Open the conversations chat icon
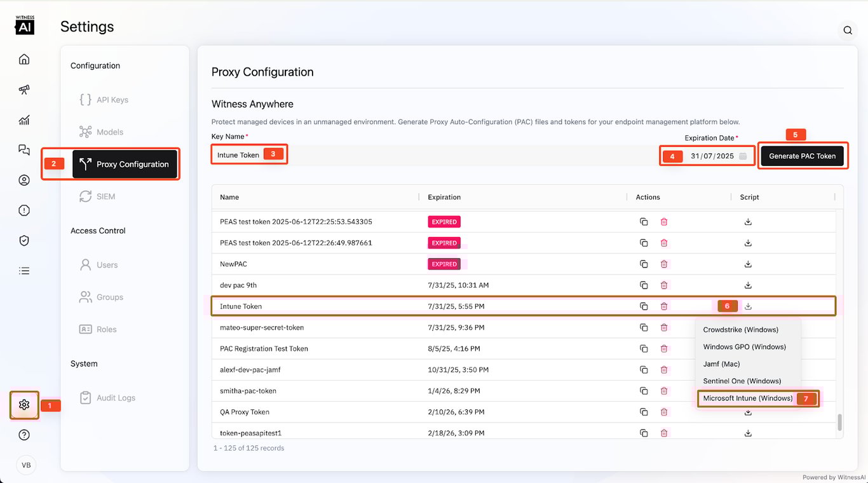 click(x=24, y=150)
